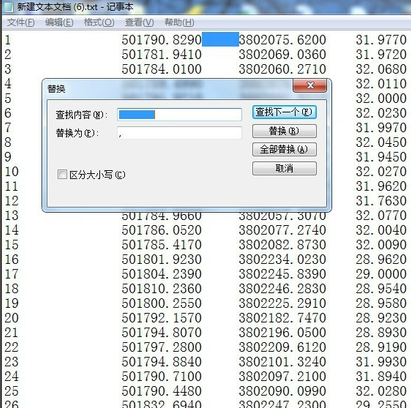Open the 查看(V) menu
411x408 pixels.
pyautogui.click(x=139, y=23)
